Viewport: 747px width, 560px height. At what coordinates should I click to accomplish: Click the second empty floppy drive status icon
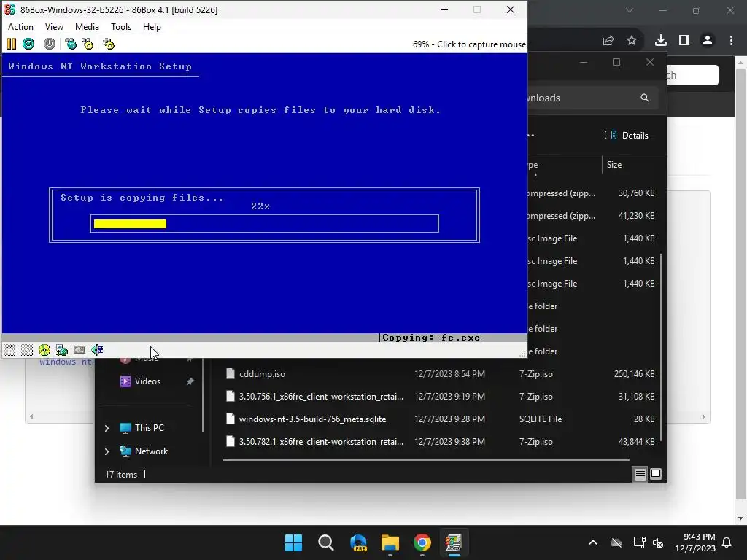tap(27, 351)
